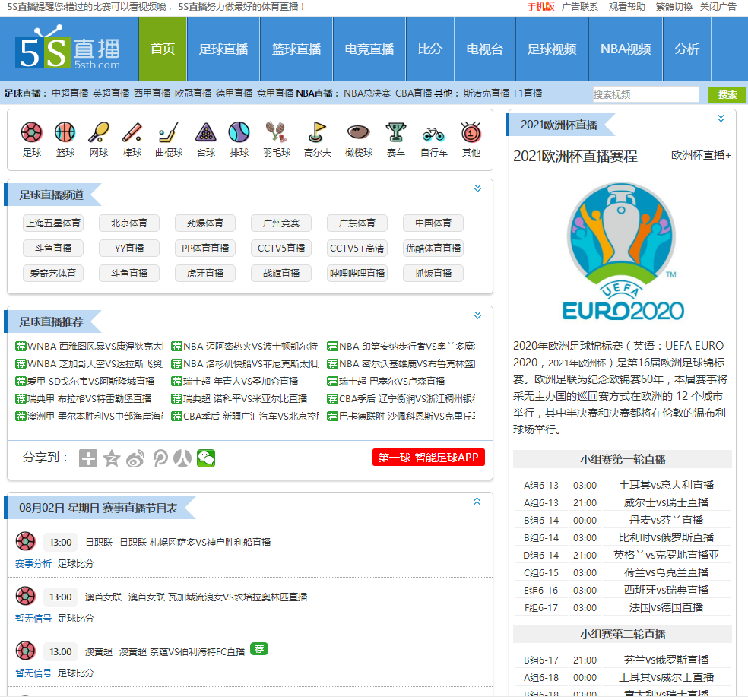748x700 pixels.
Task: Open the 足球视频 navigation tab
Action: (552, 49)
